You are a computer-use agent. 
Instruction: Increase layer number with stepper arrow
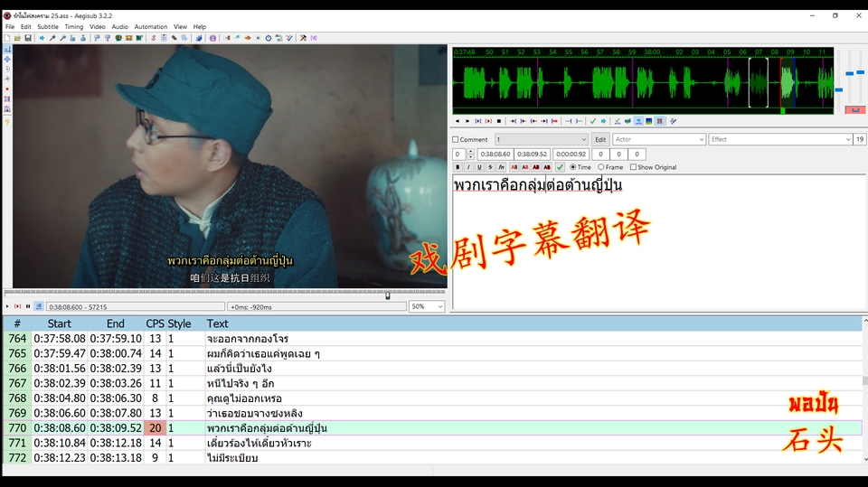[x=470, y=152]
